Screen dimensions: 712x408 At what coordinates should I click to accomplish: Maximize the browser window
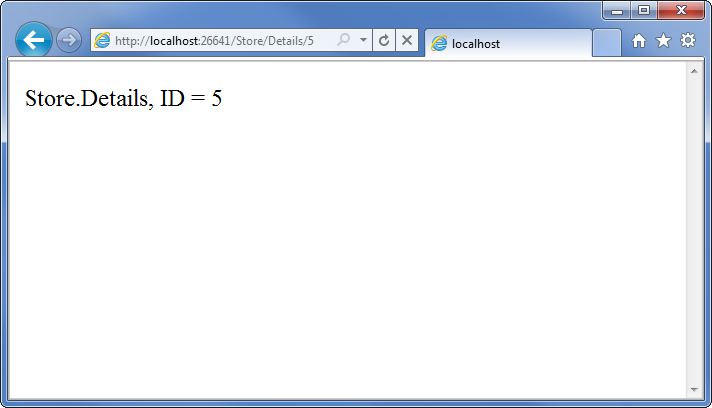click(643, 11)
